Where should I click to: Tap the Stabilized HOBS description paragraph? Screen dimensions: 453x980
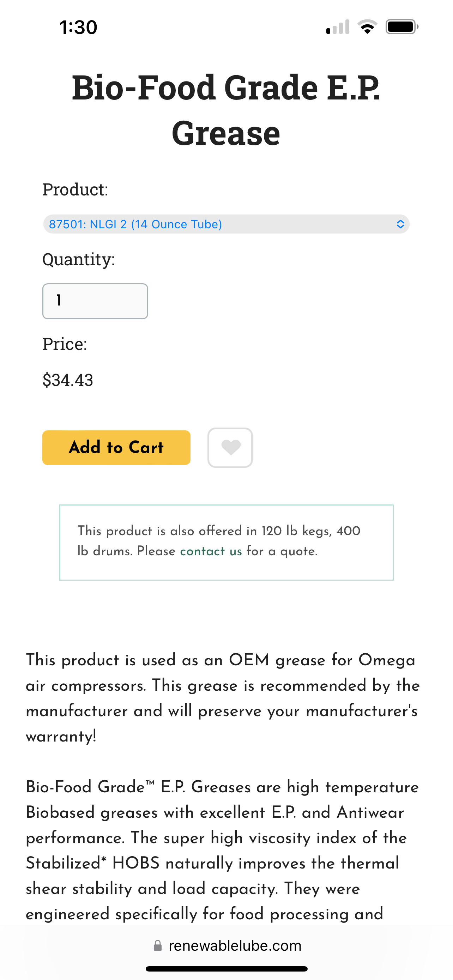point(223,850)
